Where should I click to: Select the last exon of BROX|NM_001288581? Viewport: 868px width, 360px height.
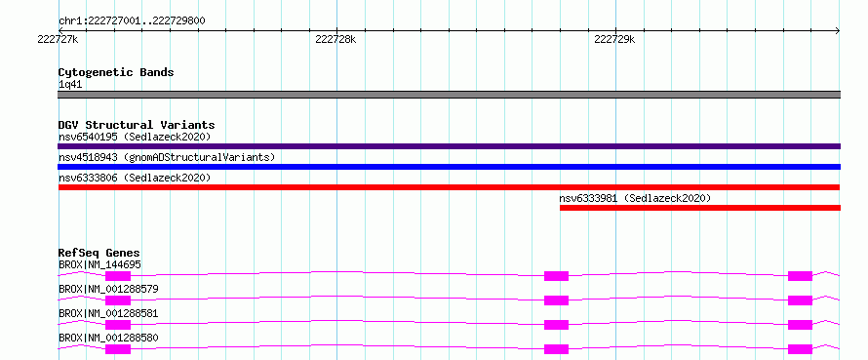(800, 325)
